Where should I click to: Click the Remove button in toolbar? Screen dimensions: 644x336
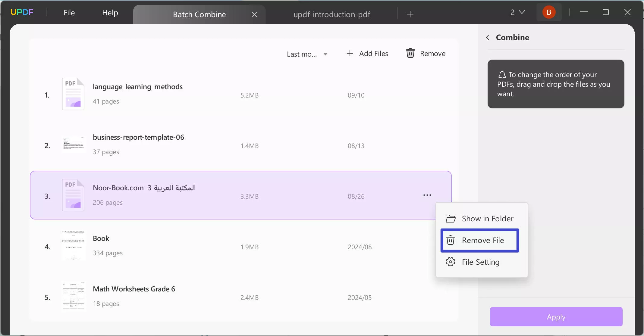pyautogui.click(x=426, y=54)
